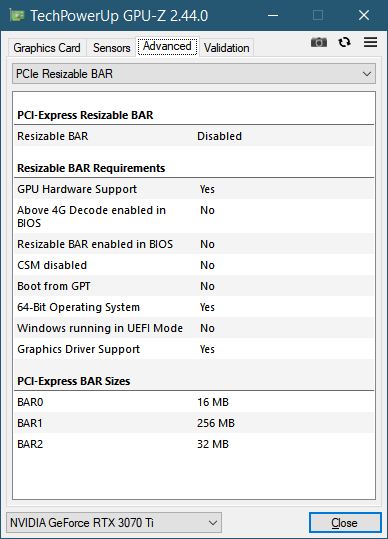388x539 pixels.
Task: Select the Graphics Driver Support row
Action: coord(194,349)
